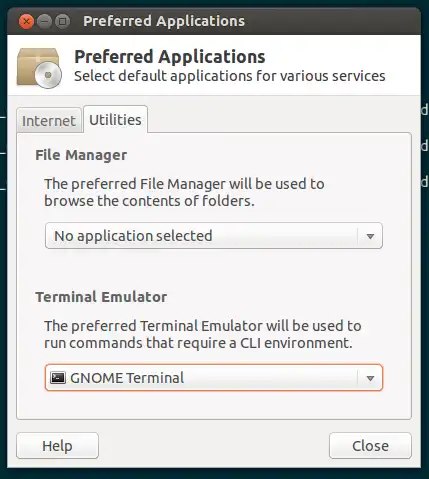Close the window with the red title bar button
This screenshot has width=429, height=479.
pos(26,22)
